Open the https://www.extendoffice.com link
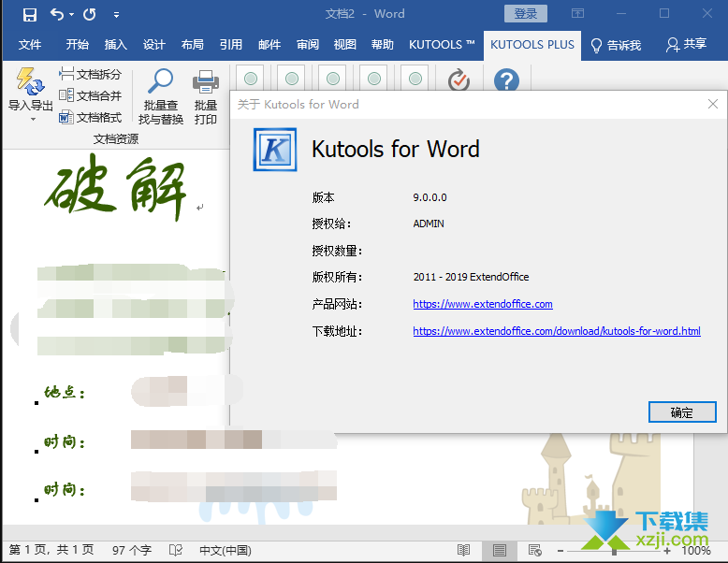 coord(483,304)
